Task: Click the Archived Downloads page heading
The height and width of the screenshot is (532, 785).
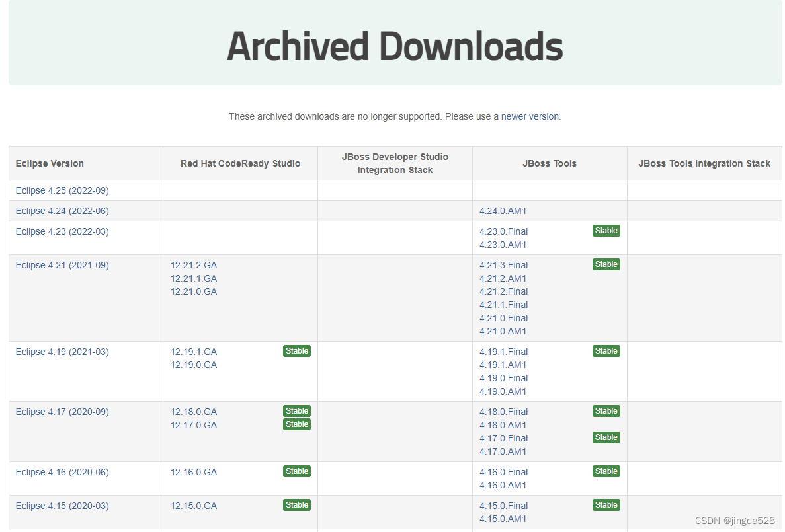Action: pyautogui.click(x=395, y=46)
